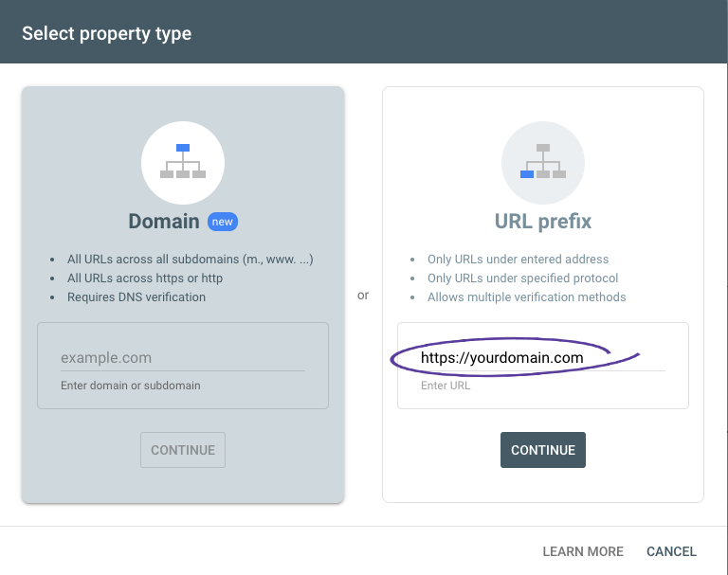The height and width of the screenshot is (575, 728).
Task: Click Continue under Domain panel
Action: (x=183, y=450)
